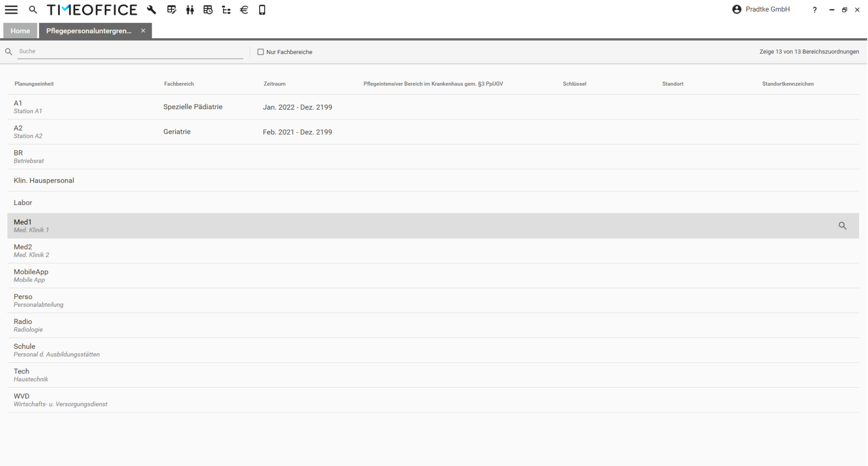Click Pflegeintensiver Bereich im Krankenhaus header

point(433,84)
